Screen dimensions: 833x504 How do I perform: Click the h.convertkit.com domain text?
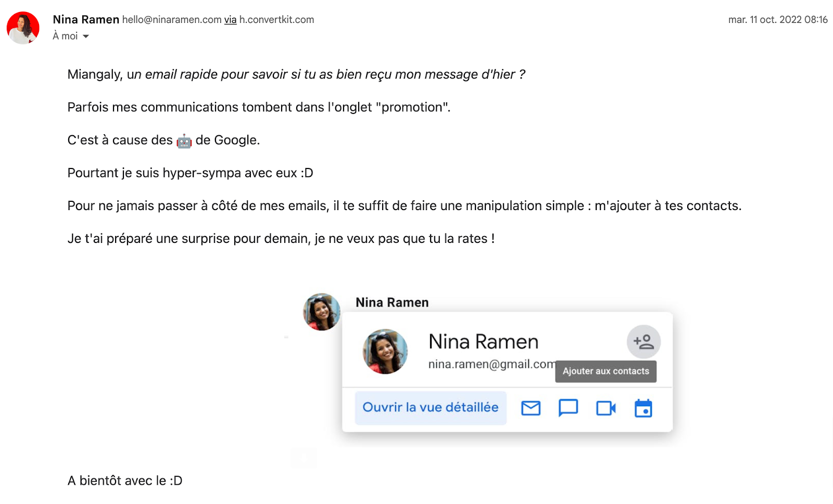[x=276, y=20]
